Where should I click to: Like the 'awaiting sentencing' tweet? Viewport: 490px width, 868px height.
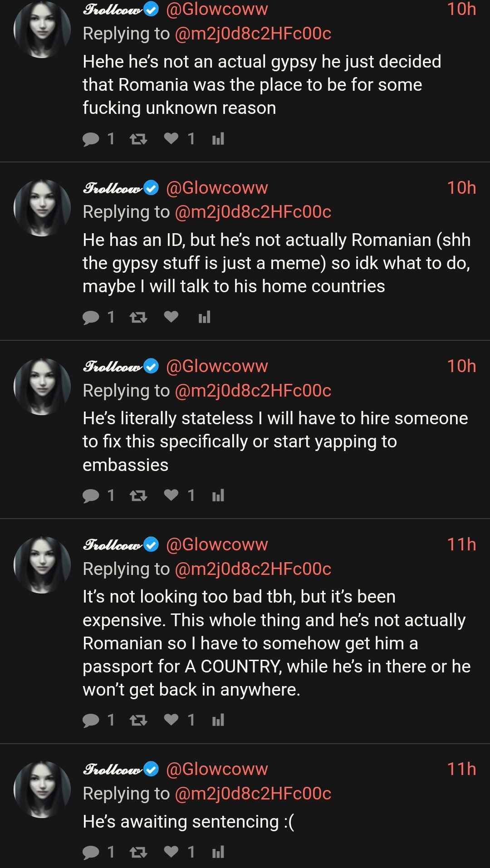(171, 852)
